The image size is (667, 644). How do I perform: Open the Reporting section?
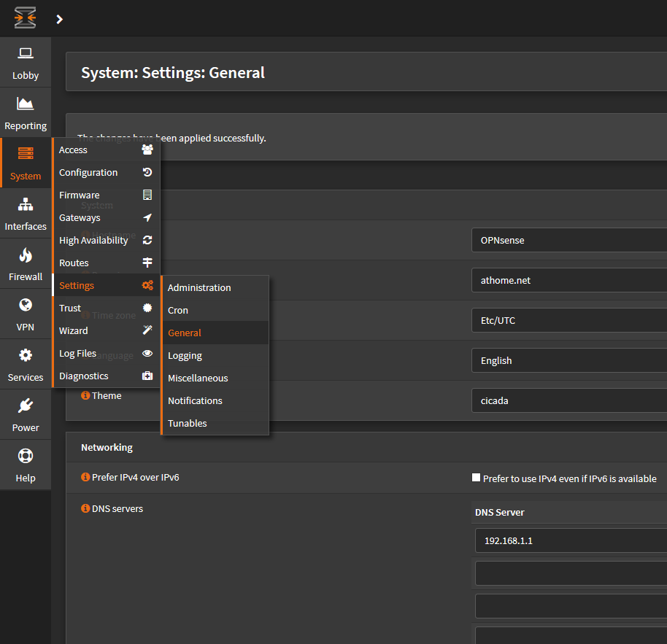[26, 113]
